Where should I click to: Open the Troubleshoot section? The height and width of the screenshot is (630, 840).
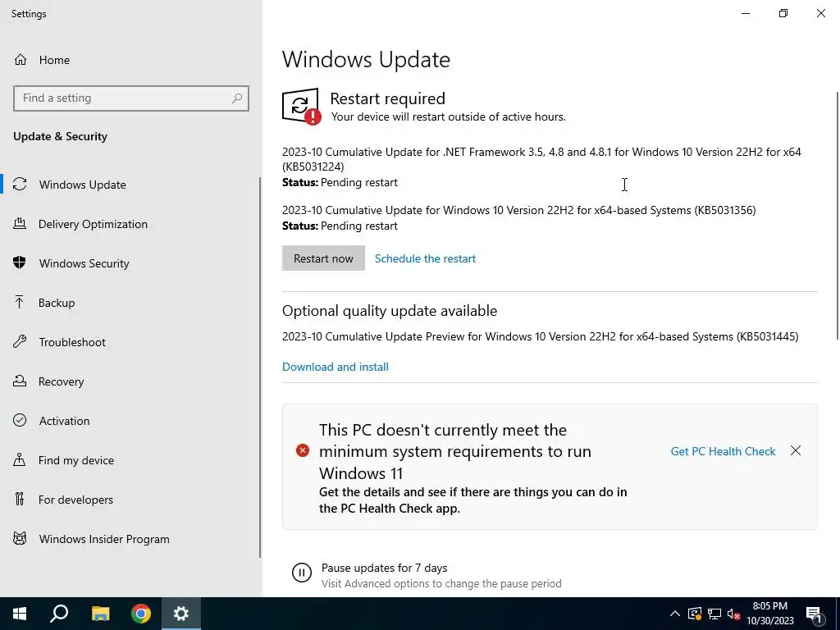coord(130,342)
